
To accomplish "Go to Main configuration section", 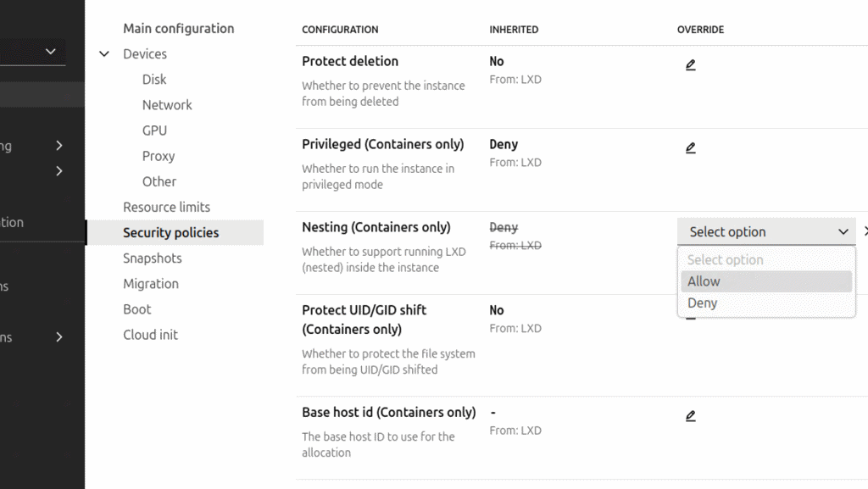I will 178,29.
